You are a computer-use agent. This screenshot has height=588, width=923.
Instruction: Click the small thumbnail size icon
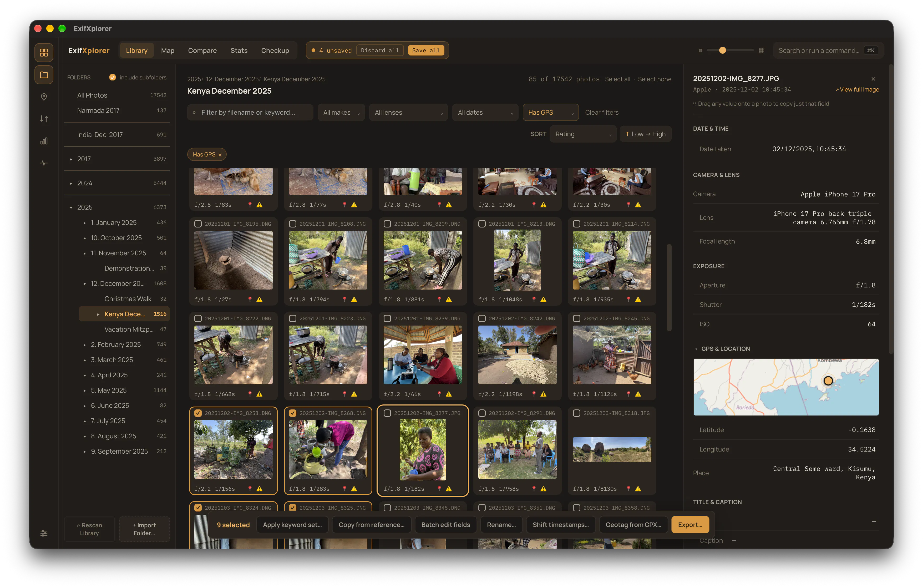pos(700,50)
